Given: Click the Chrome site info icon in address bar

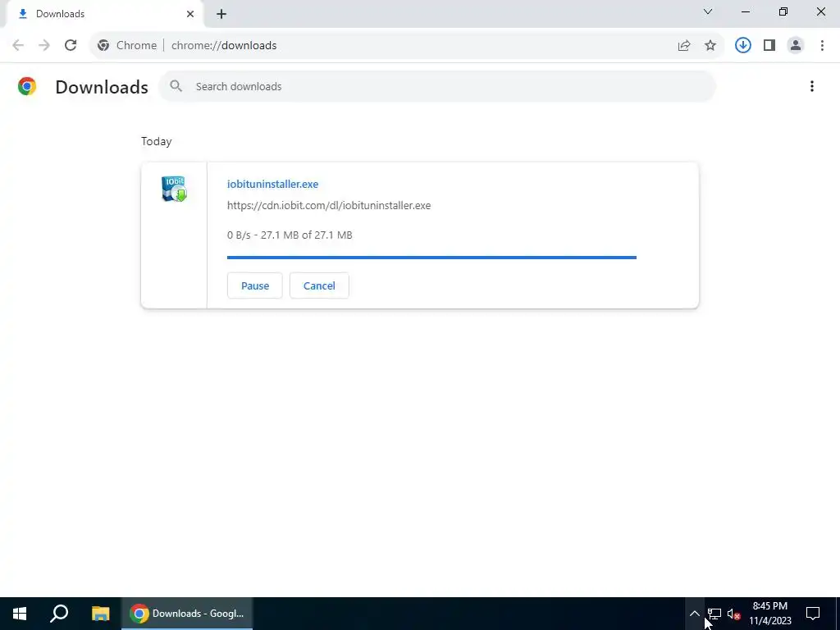Looking at the screenshot, I should tap(103, 46).
